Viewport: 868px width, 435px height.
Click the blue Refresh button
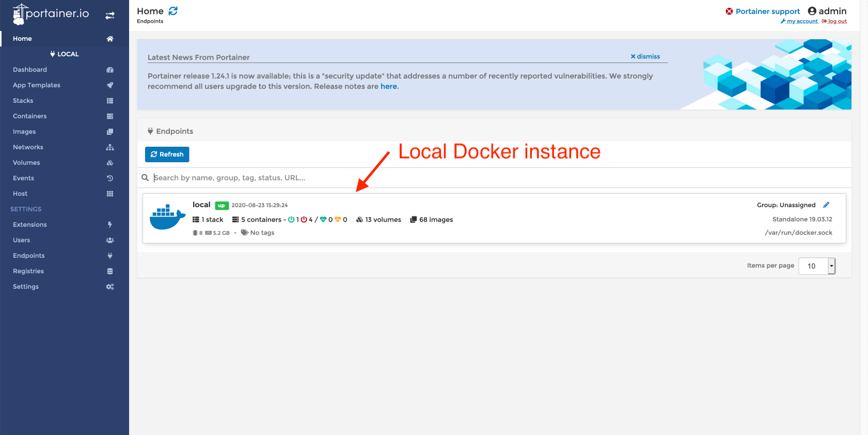point(167,154)
